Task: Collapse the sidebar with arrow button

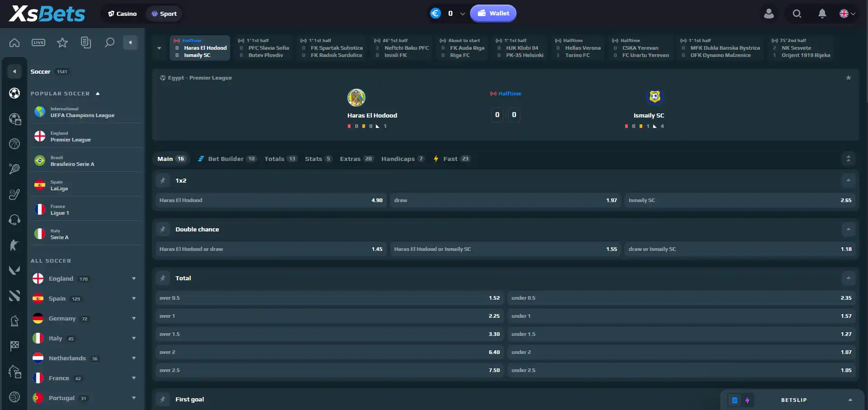Action: tap(130, 42)
